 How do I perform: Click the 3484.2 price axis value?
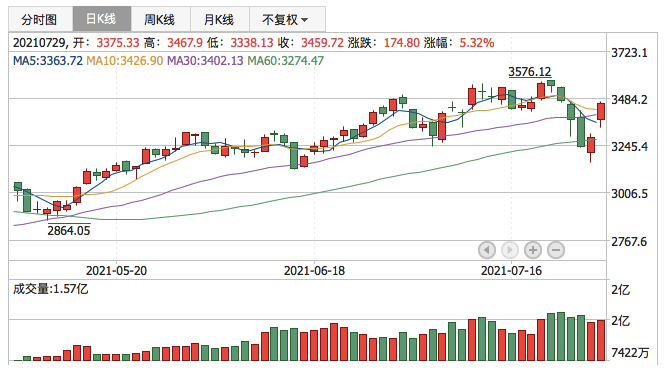point(629,100)
